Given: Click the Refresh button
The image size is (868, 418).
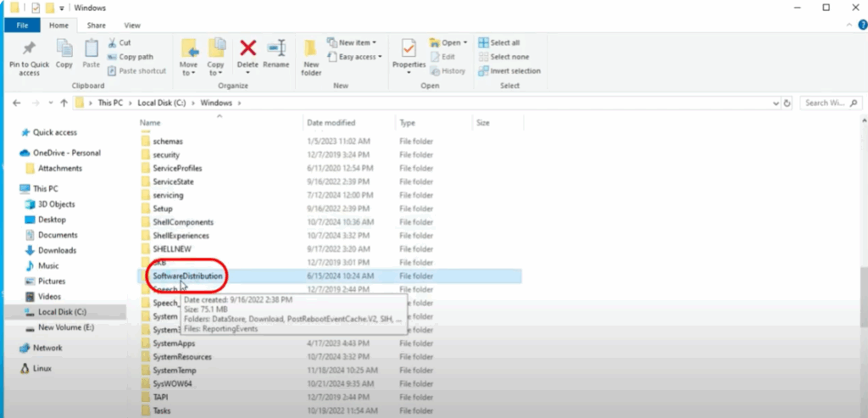Looking at the screenshot, I should pyautogui.click(x=787, y=103).
